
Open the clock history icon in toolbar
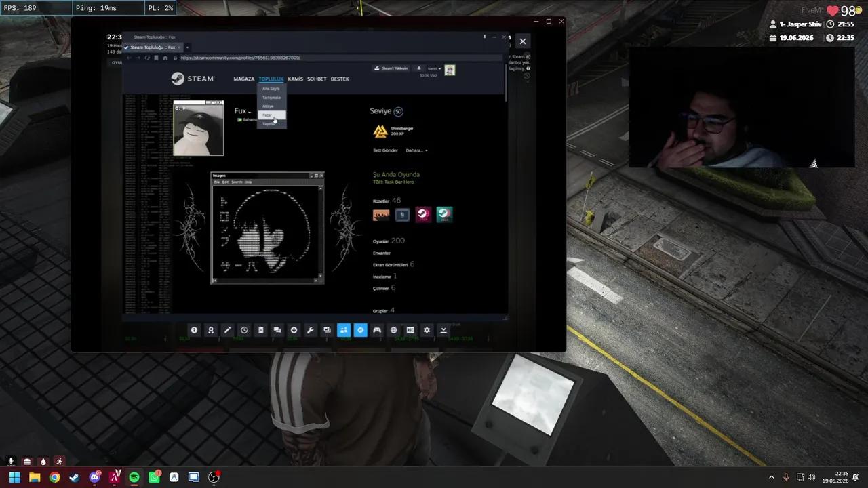(x=244, y=330)
